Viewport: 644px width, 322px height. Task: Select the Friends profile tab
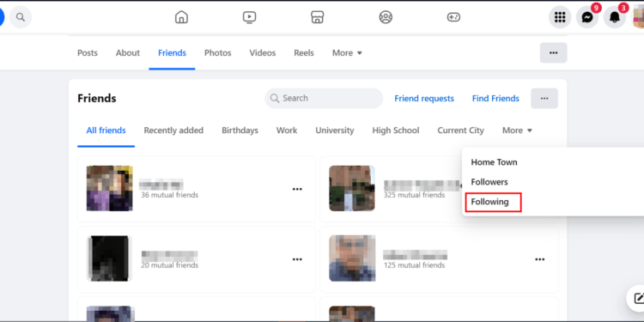pyautogui.click(x=172, y=53)
